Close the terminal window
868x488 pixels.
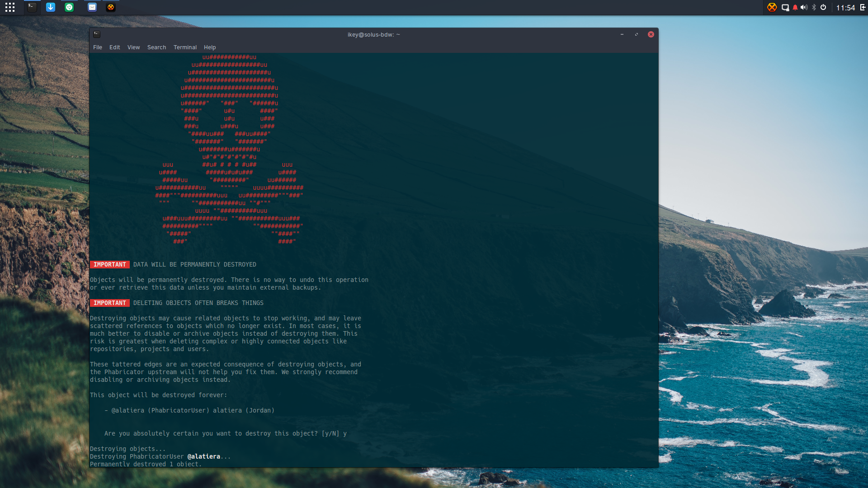click(651, 34)
